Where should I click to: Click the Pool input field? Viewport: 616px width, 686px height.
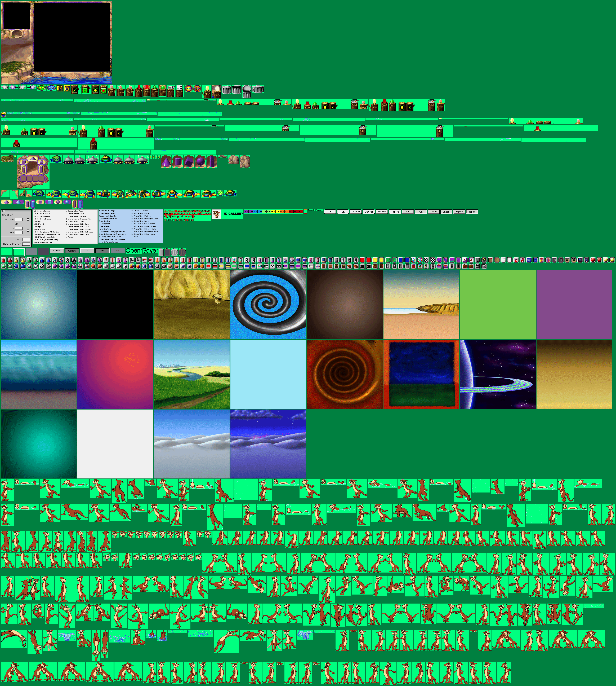pyautogui.click(x=19, y=233)
